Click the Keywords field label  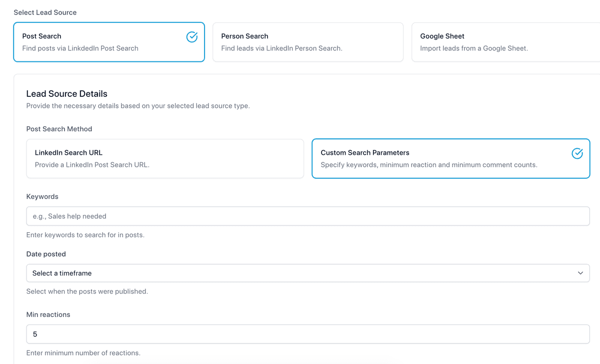(42, 197)
